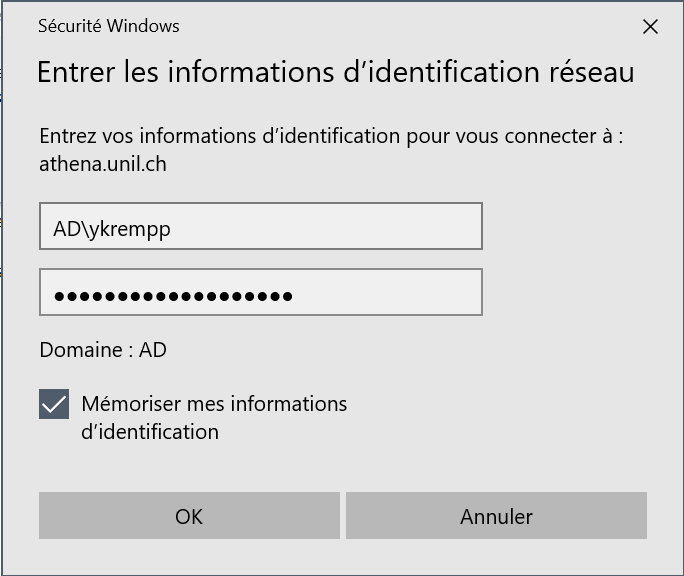The width and height of the screenshot is (684, 576).
Task: Click the AD\ykrempp text in username field
Action: tap(112, 229)
